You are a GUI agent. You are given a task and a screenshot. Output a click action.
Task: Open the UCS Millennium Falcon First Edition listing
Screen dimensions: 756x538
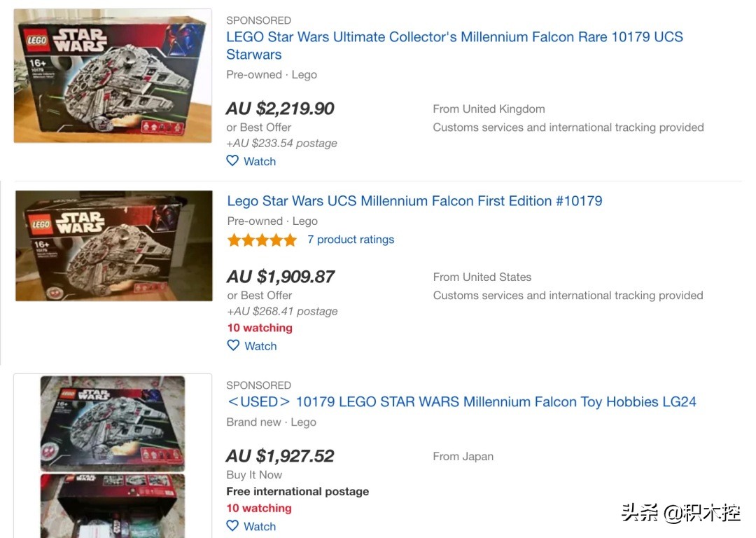click(x=414, y=201)
